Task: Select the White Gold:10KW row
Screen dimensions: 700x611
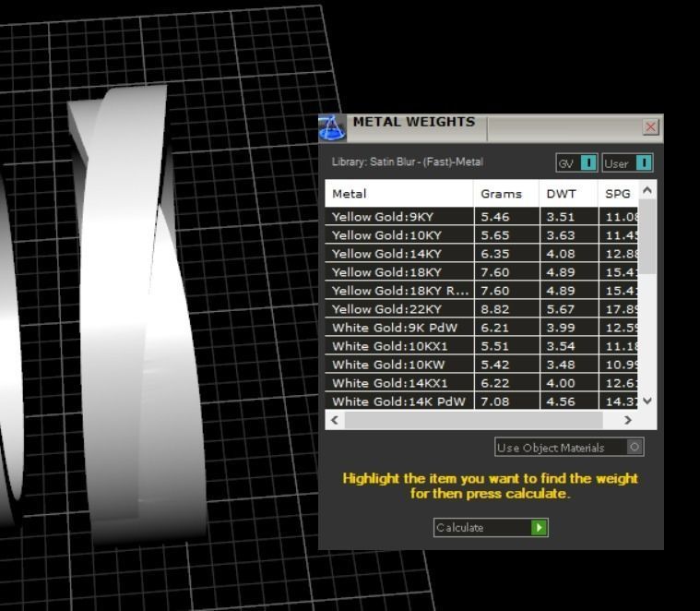Action: pyautogui.click(x=481, y=365)
